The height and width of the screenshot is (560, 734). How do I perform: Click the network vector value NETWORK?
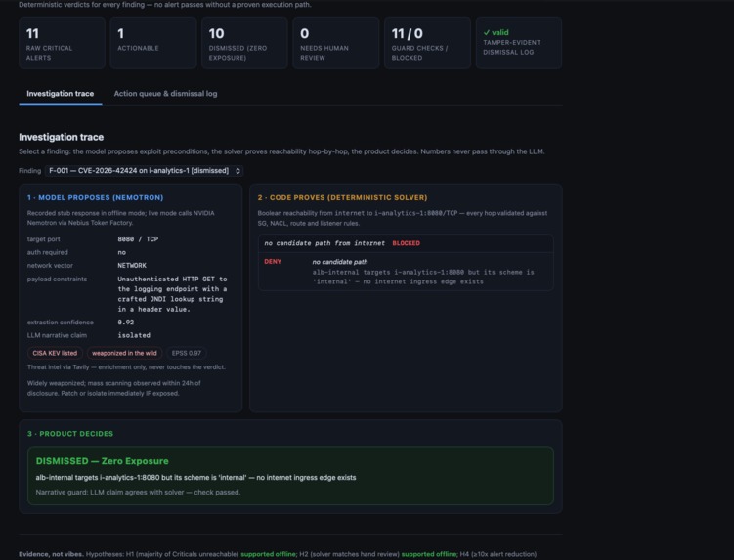(132, 266)
